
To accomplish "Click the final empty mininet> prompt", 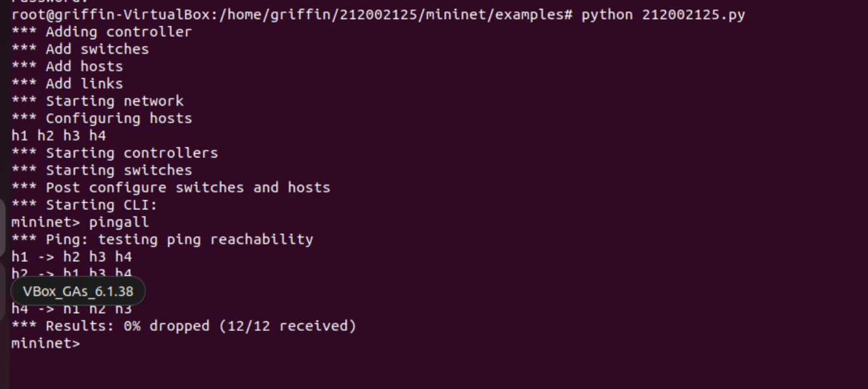I will click(45, 343).
